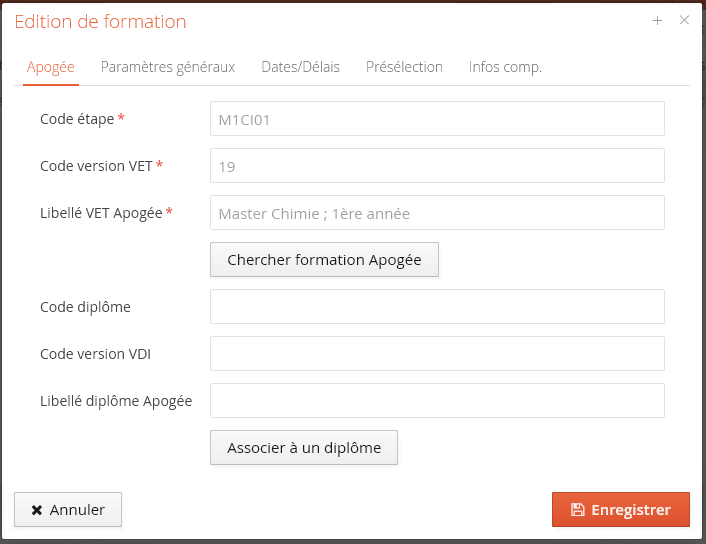Image resolution: width=706 pixels, height=544 pixels.
Task: Click the Edition de formation title text
Action: (100, 22)
